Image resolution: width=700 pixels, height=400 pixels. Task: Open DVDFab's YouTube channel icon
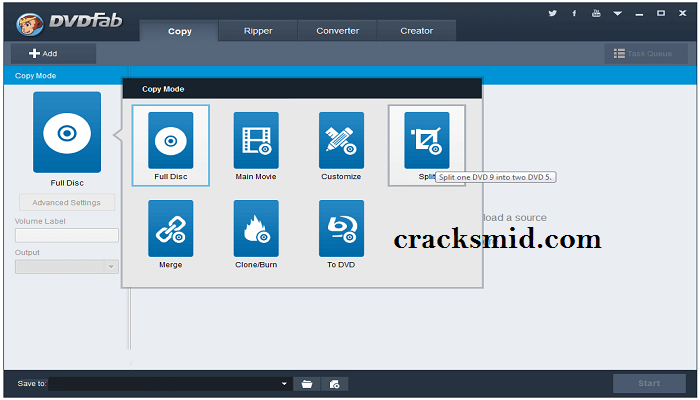(x=596, y=13)
